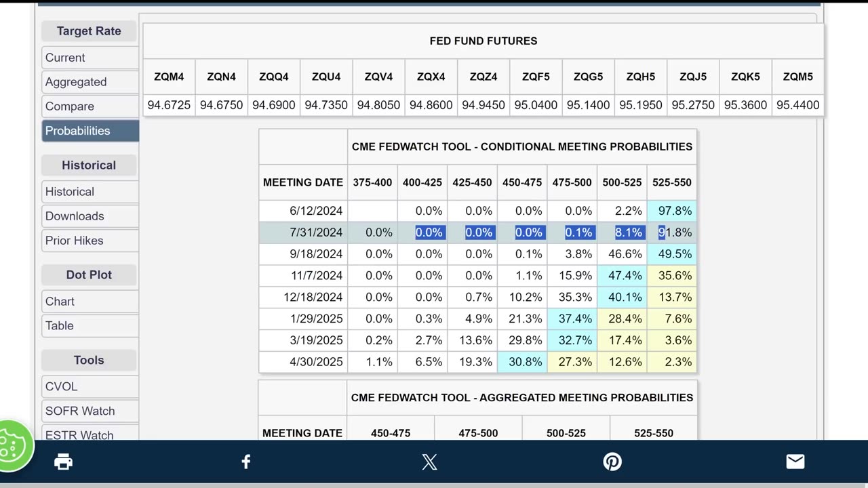Open the Dot Plot Table view
The image size is (868, 488).
(x=90, y=326)
